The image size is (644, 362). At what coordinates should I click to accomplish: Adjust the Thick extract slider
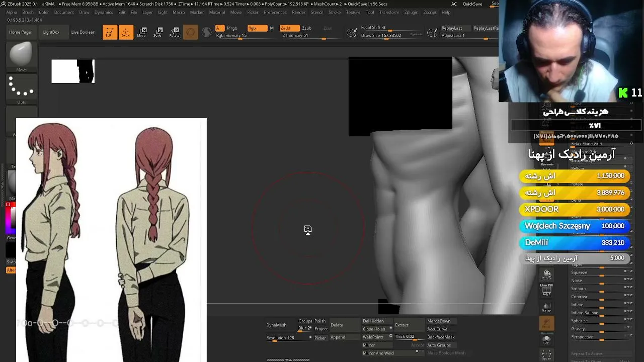pos(410,337)
